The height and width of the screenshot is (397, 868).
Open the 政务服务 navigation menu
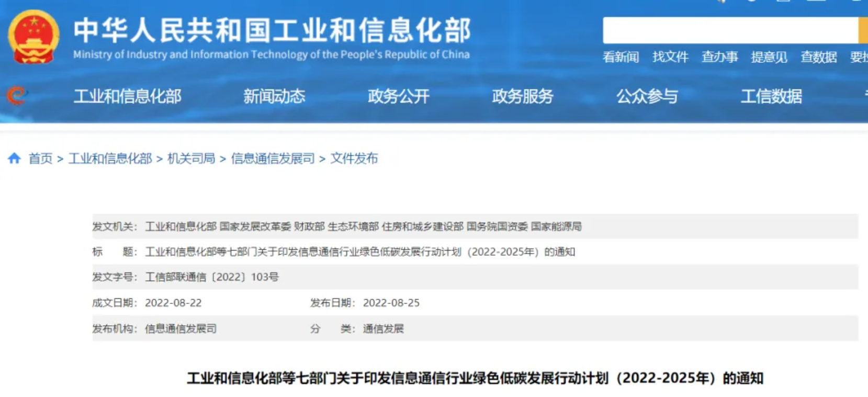tap(522, 96)
